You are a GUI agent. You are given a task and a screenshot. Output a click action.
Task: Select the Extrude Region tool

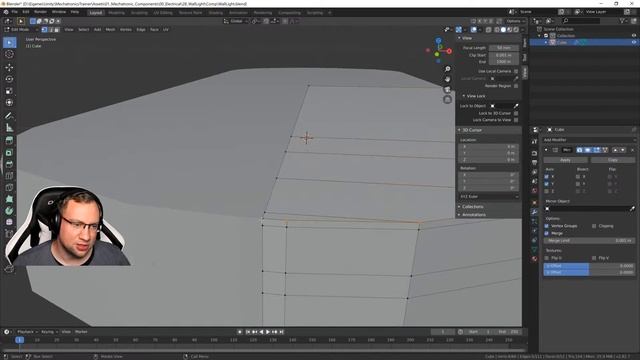(x=9, y=141)
